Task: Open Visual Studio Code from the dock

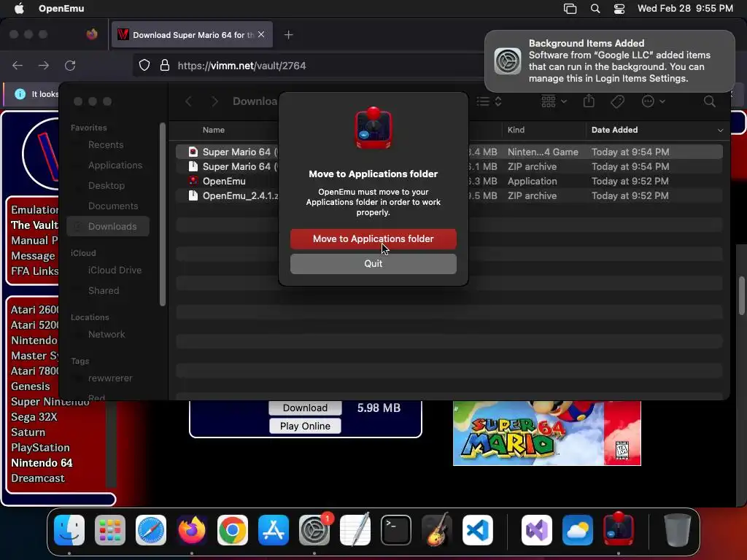Action: click(477, 530)
